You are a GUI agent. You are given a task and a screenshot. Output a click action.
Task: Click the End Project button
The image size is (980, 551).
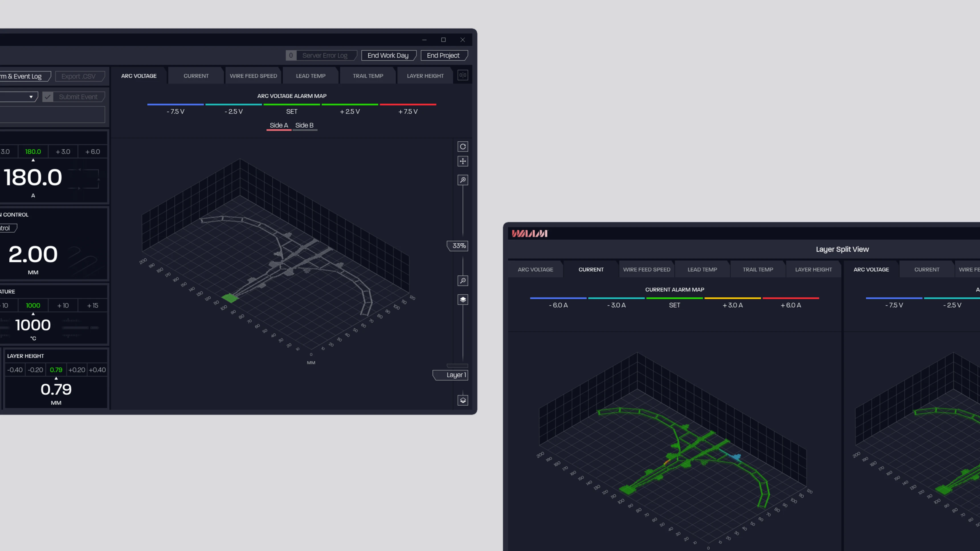point(444,55)
